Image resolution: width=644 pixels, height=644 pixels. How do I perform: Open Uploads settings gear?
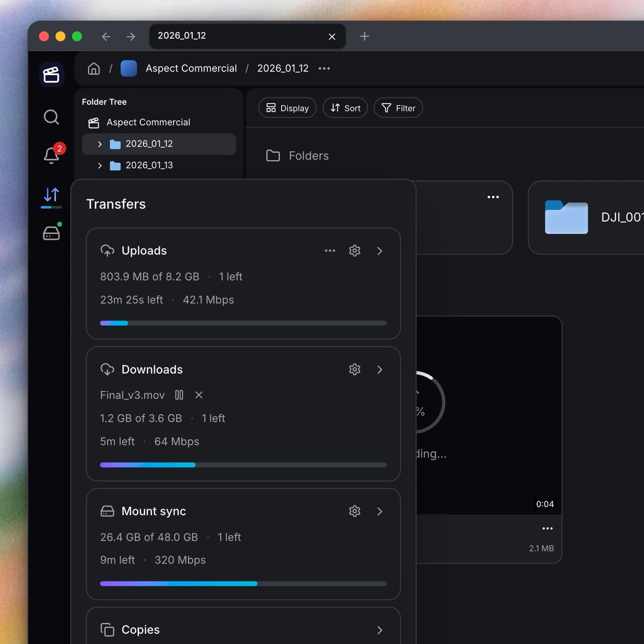pos(355,251)
